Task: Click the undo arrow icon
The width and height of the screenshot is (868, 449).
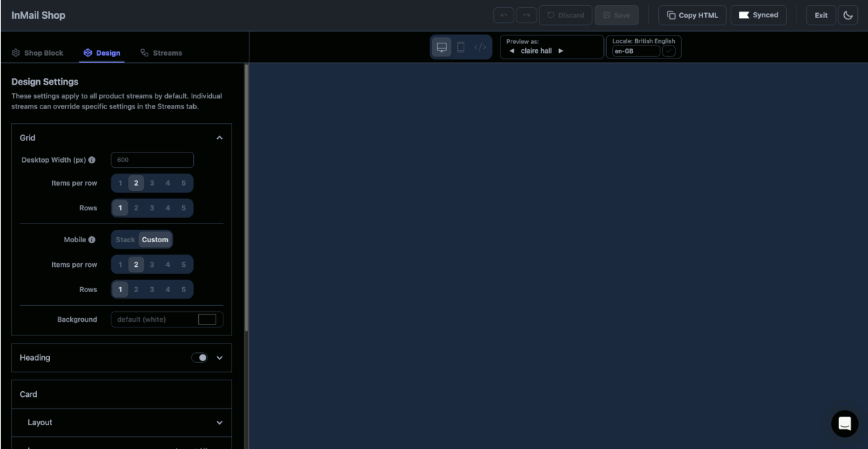Action: tap(503, 14)
